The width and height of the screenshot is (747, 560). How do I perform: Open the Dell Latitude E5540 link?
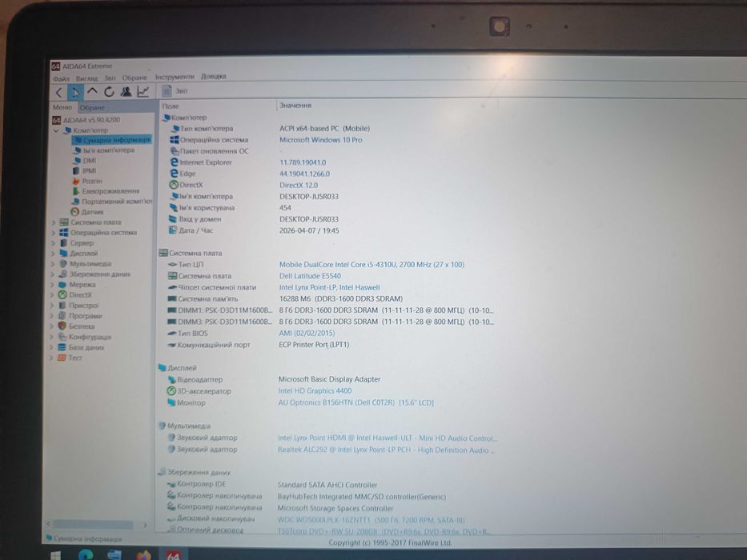pos(310,276)
